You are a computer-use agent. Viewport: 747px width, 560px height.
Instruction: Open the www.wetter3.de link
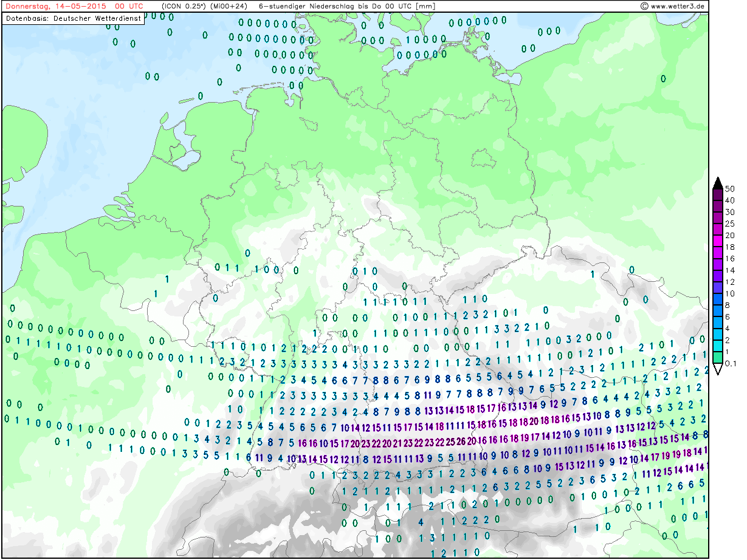tap(678, 6)
